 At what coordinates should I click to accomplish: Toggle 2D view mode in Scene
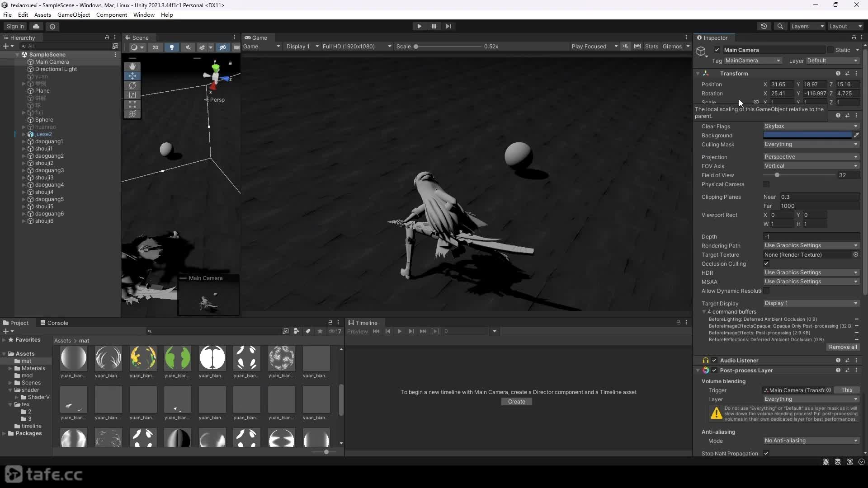(x=155, y=47)
